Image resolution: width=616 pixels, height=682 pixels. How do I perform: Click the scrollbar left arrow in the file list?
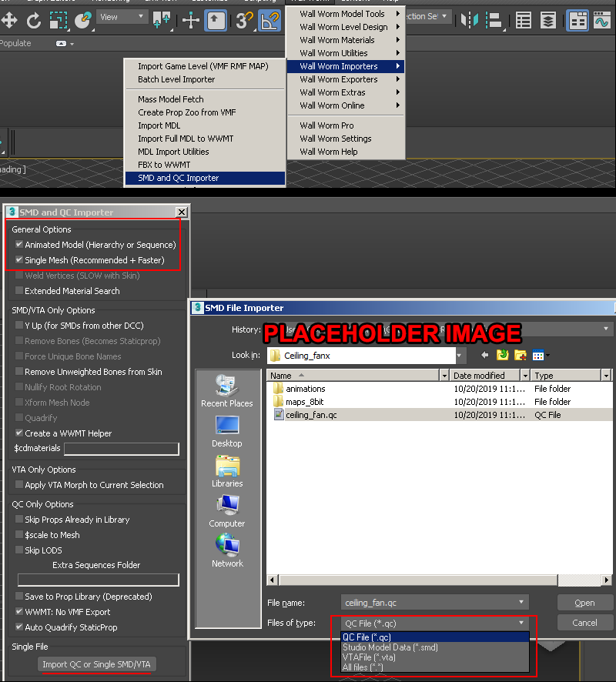(x=273, y=580)
